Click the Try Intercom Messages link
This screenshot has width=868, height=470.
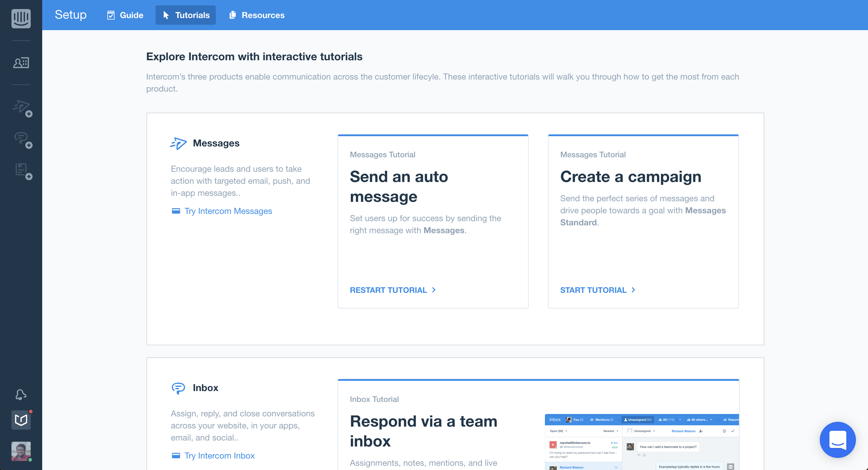tap(228, 211)
